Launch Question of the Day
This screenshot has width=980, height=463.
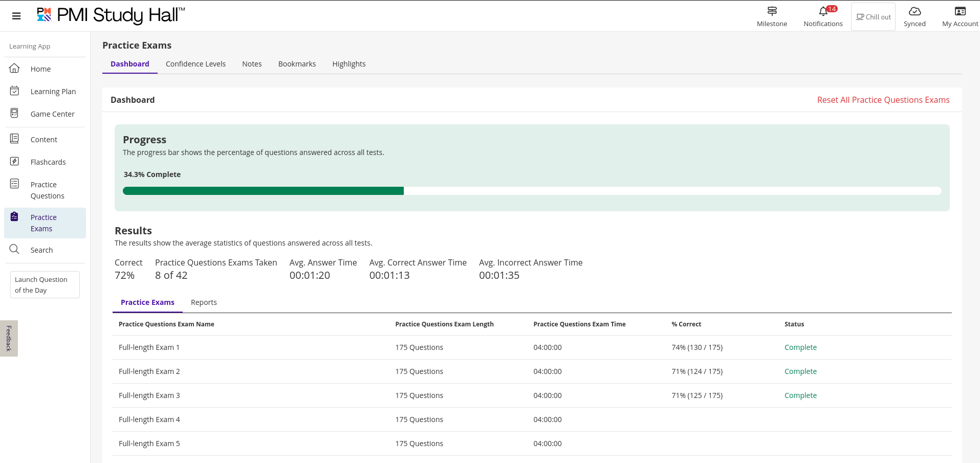(45, 284)
